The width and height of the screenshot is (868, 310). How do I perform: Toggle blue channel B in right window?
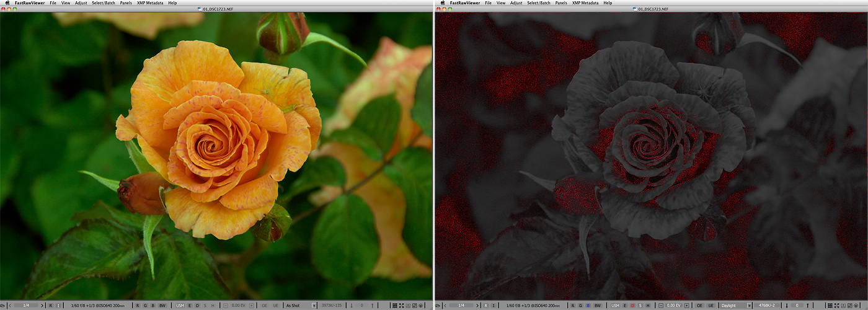click(x=588, y=306)
